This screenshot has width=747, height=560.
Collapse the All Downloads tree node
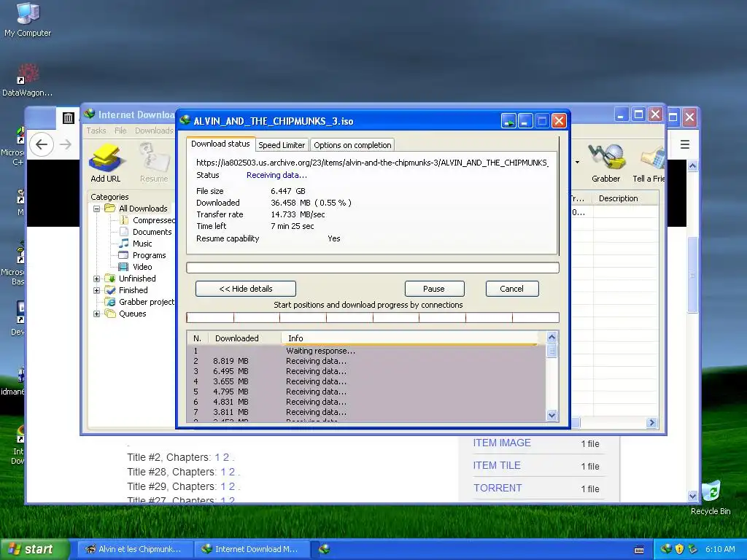tap(97, 209)
